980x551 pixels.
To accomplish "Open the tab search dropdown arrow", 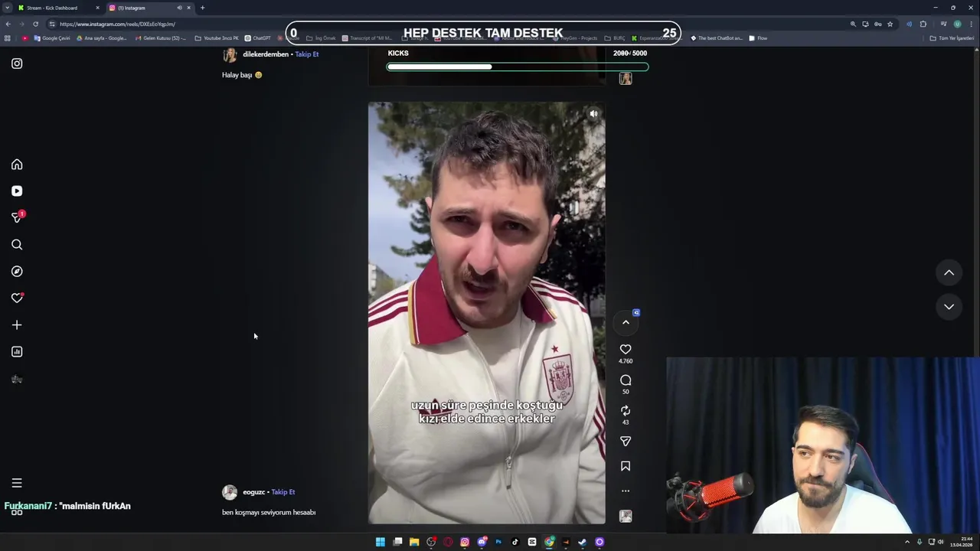I will point(7,8).
